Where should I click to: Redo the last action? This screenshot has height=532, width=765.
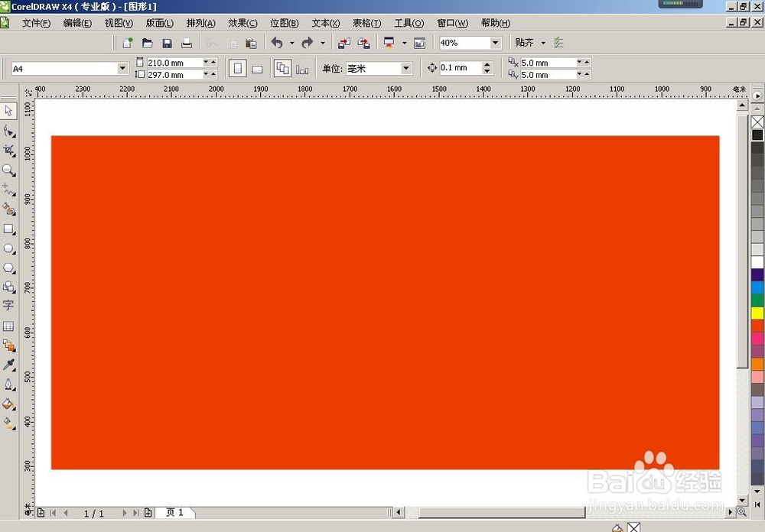[x=308, y=43]
